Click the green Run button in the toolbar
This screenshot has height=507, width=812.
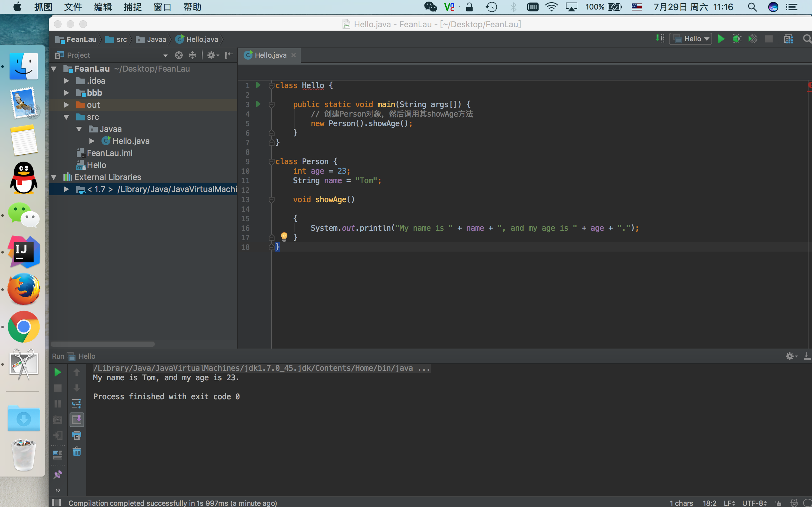point(721,39)
